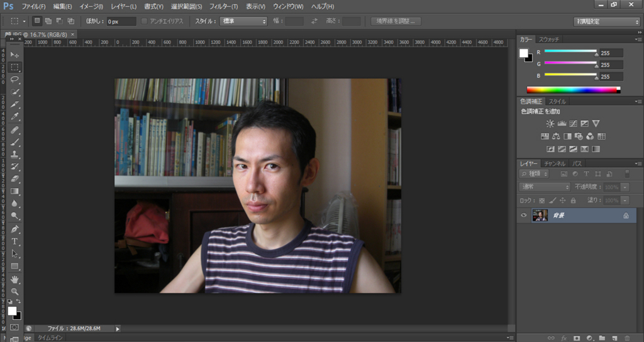Select the Horizontal Type tool
This screenshot has width=644, height=342.
pos(15,241)
